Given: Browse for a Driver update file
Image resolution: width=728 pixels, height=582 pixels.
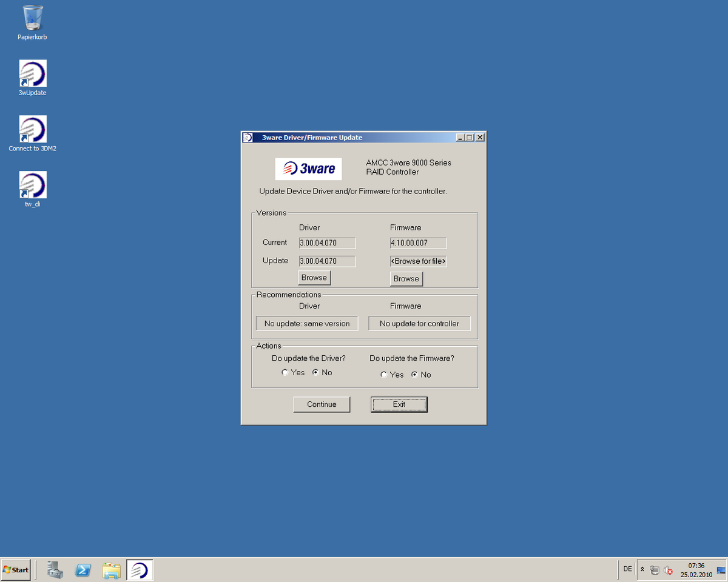Looking at the screenshot, I should tap(314, 278).
